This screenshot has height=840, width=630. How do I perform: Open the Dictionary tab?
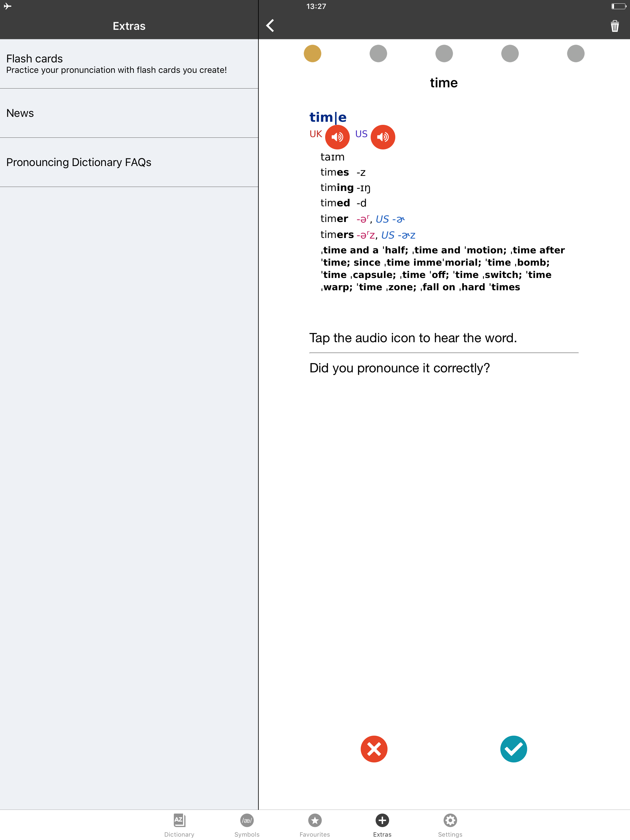coord(179,825)
